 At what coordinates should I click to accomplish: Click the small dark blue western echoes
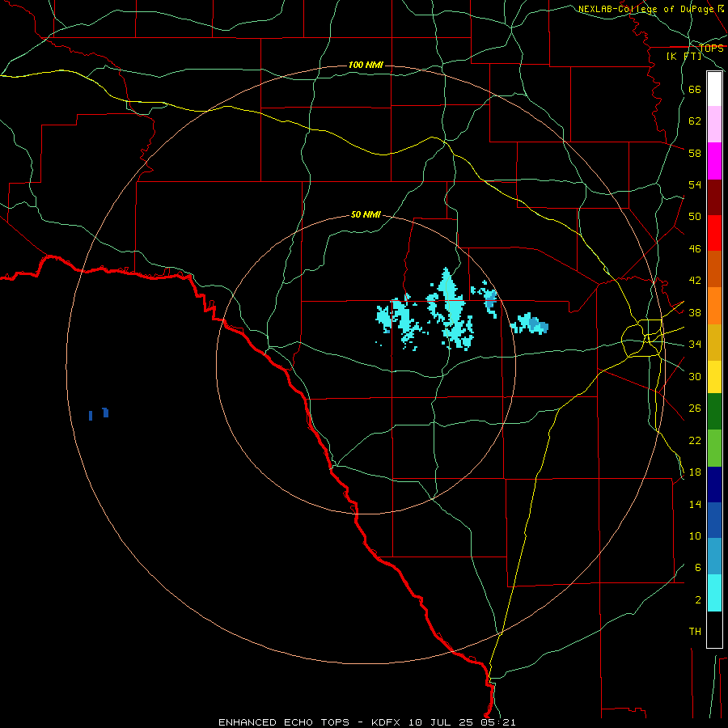(x=99, y=413)
